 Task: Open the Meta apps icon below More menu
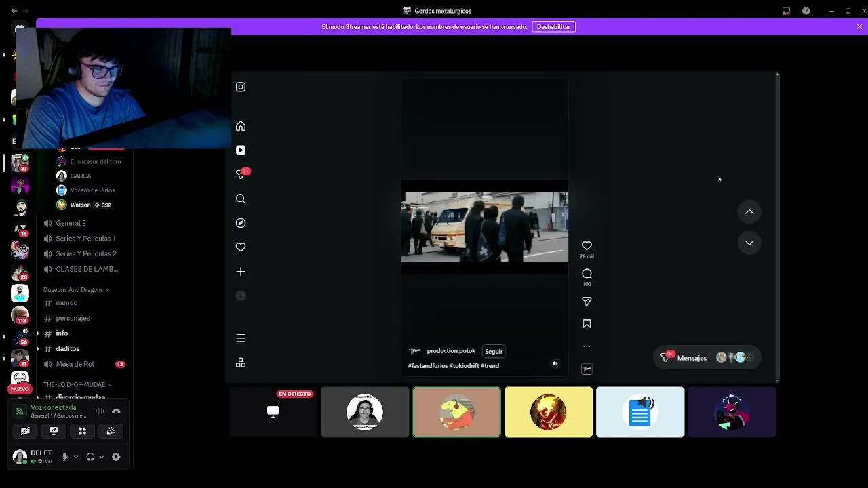241,363
